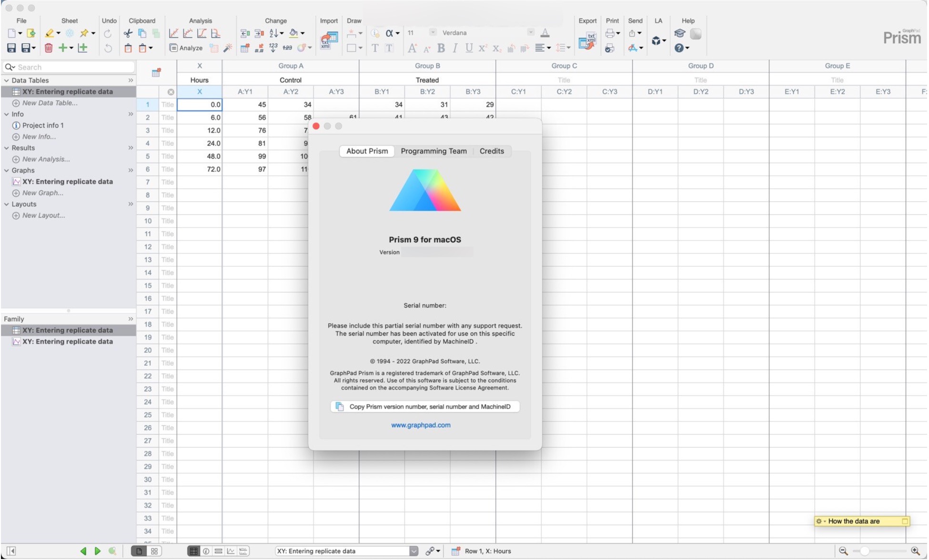Select the yellow highlighter icon in Sheet group
Viewport: 929px width, 560px height.
(x=50, y=33)
